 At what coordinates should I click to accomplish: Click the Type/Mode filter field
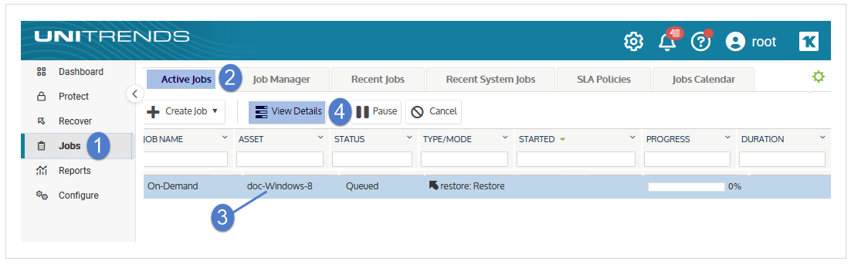[x=464, y=159]
